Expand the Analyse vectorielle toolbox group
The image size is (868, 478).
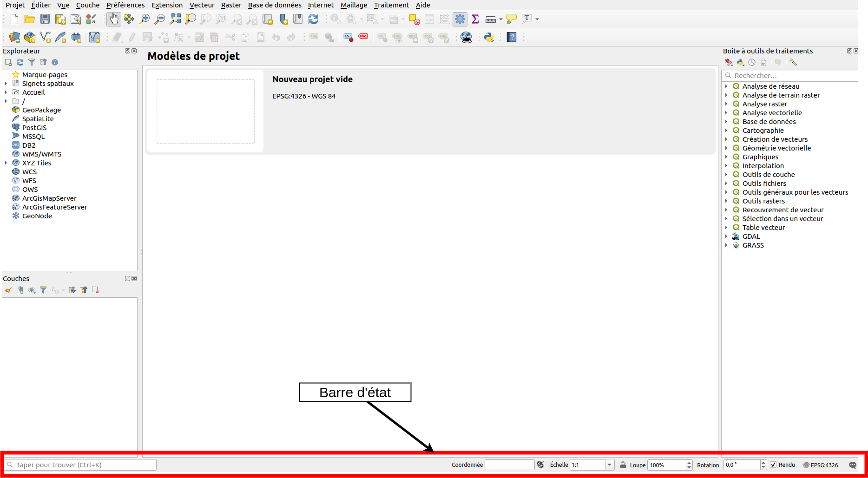tap(726, 113)
